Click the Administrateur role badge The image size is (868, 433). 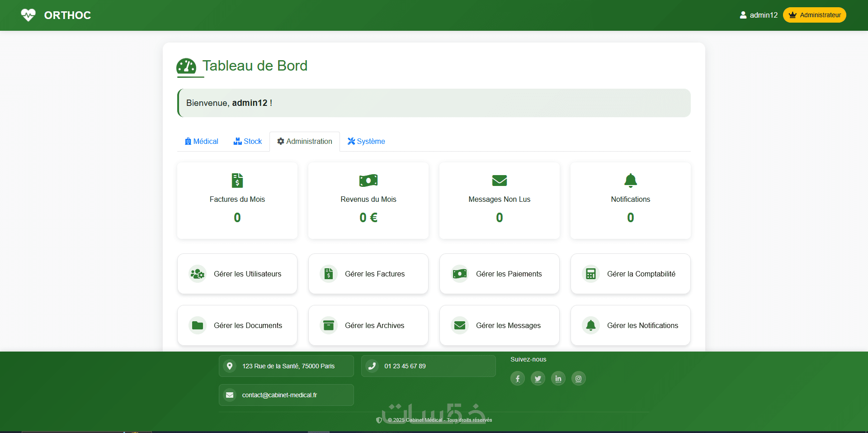coord(815,15)
